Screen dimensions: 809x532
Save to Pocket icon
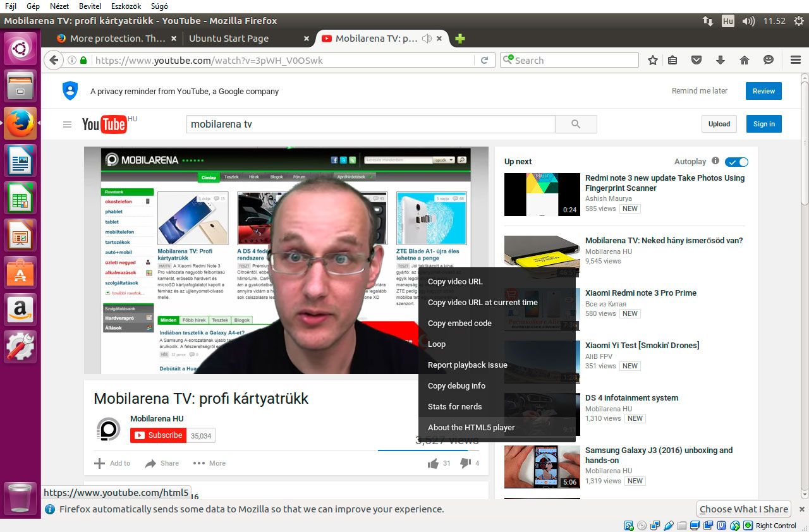click(x=696, y=60)
